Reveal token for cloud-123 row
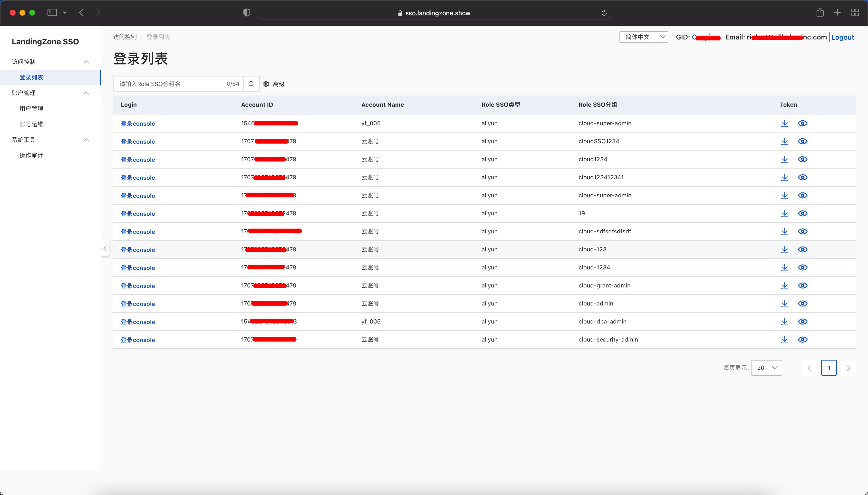The height and width of the screenshot is (495, 868). [x=802, y=249]
